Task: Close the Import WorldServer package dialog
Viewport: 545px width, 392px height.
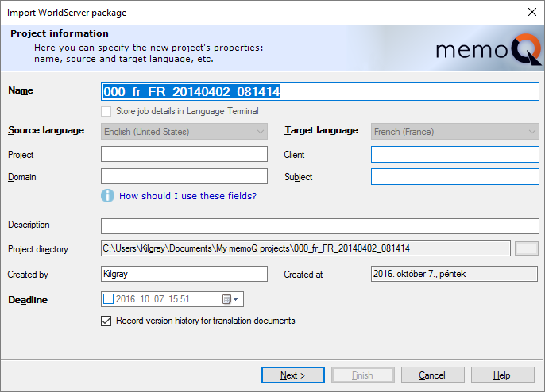Action: pos(531,12)
